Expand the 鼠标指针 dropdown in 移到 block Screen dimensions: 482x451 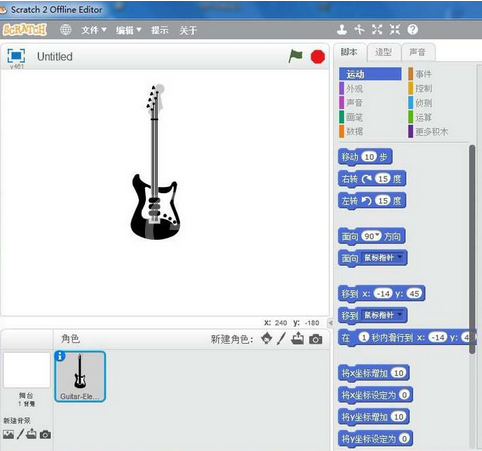click(400, 314)
